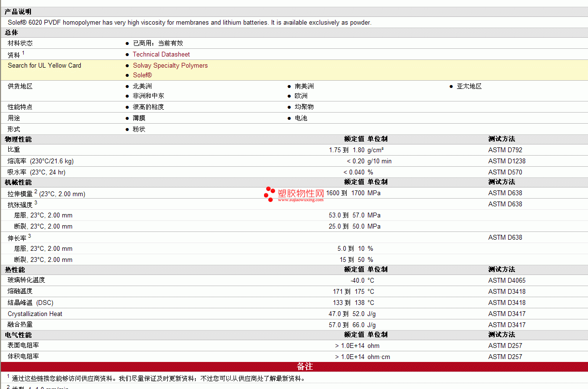
Task: Select the '25.0 到 50.0' break strength value
Action: (347, 227)
